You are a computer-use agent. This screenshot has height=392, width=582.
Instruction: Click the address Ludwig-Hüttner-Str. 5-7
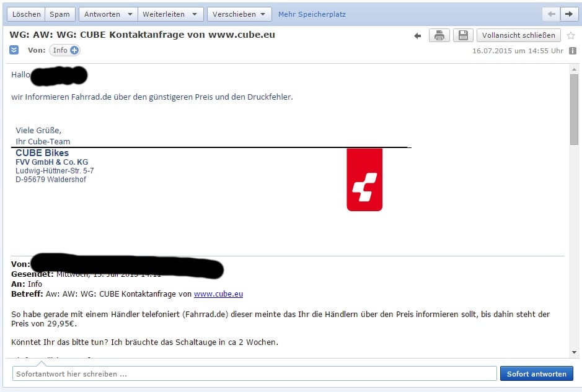(55, 170)
